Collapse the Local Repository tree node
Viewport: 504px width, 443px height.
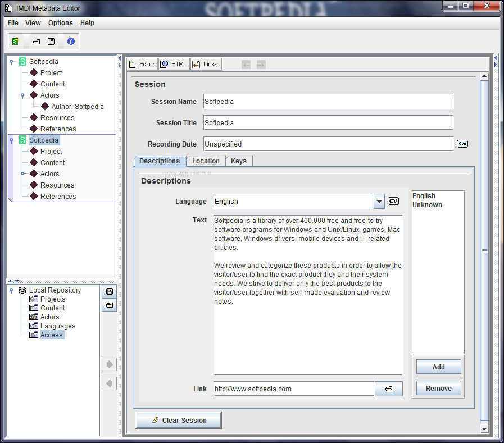pos(11,290)
